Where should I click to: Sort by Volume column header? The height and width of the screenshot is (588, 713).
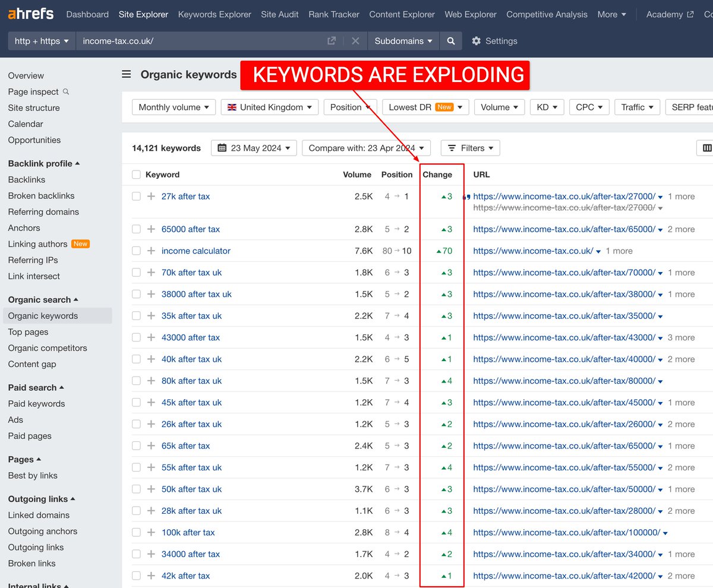(x=357, y=175)
